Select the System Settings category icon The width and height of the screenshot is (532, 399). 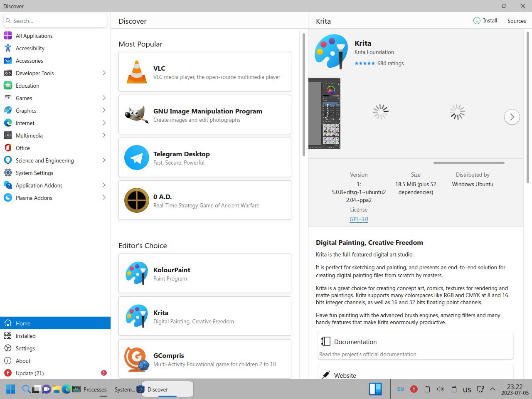click(x=8, y=173)
